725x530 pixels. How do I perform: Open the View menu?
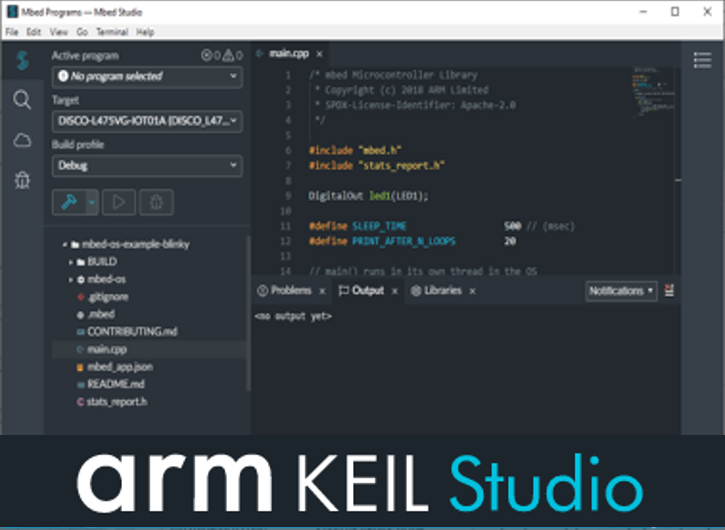coord(58,32)
